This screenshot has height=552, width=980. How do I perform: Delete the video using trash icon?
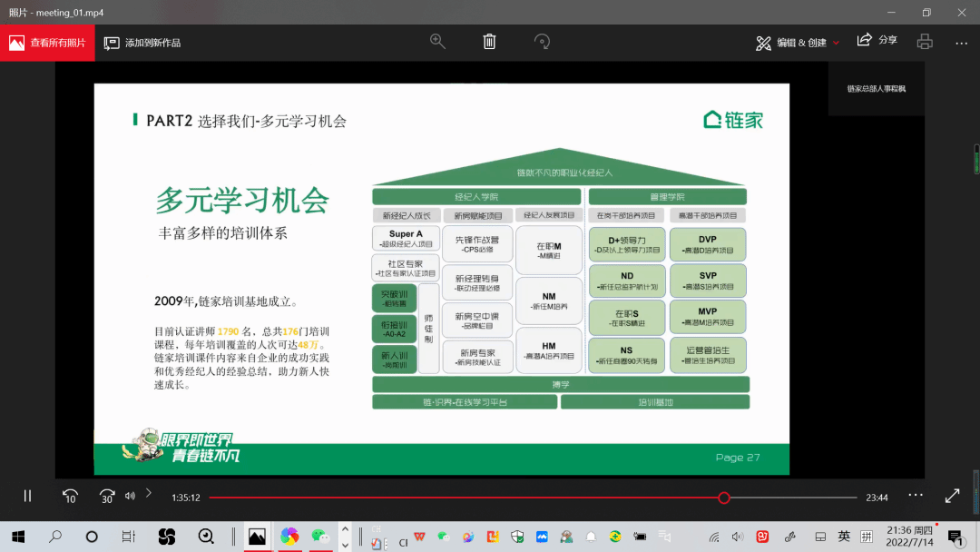tap(489, 42)
